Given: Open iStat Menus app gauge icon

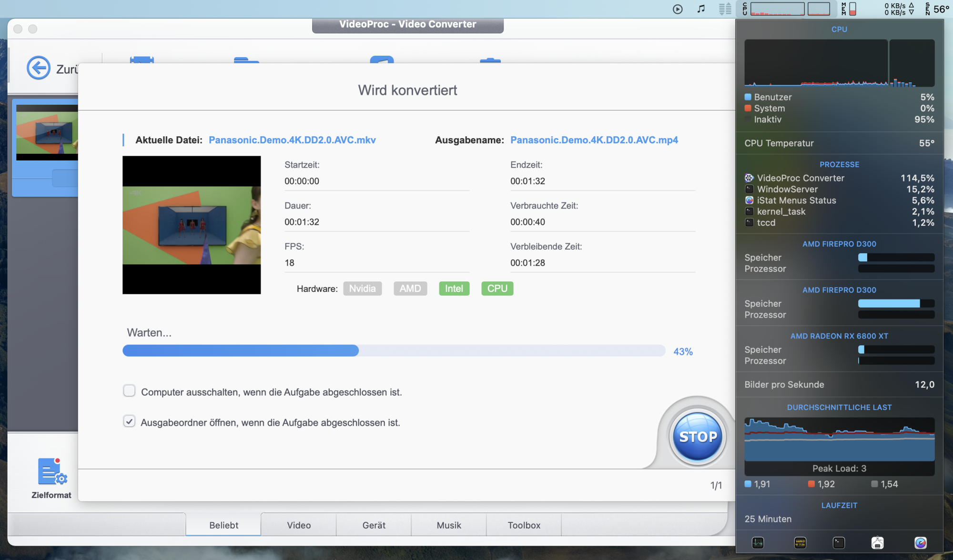Looking at the screenshot, I should 920,542.
